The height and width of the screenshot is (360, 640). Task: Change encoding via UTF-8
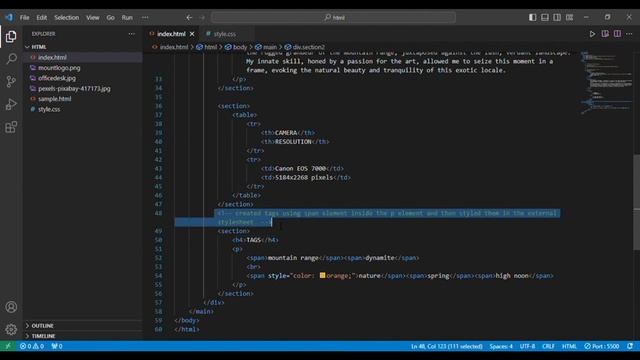[527, 346]
